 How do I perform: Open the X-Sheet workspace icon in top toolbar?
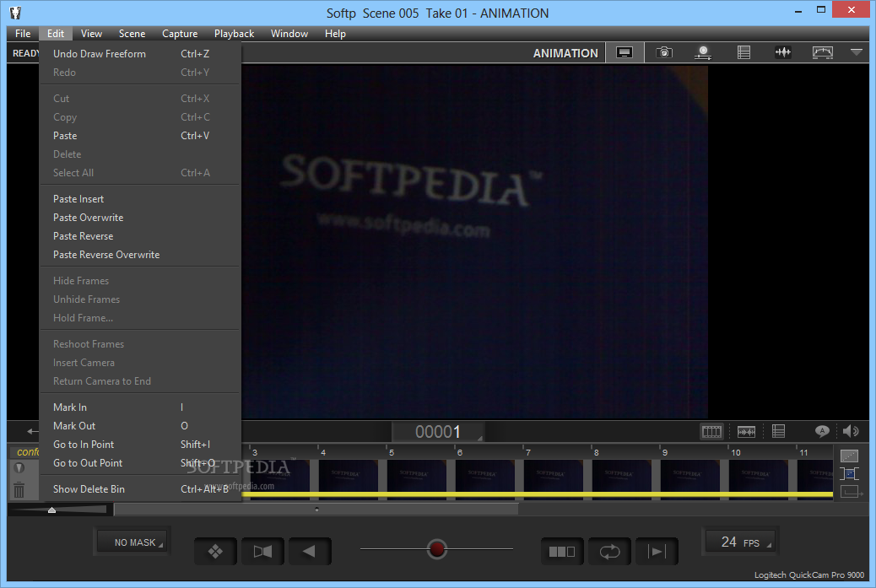point(744,53)
